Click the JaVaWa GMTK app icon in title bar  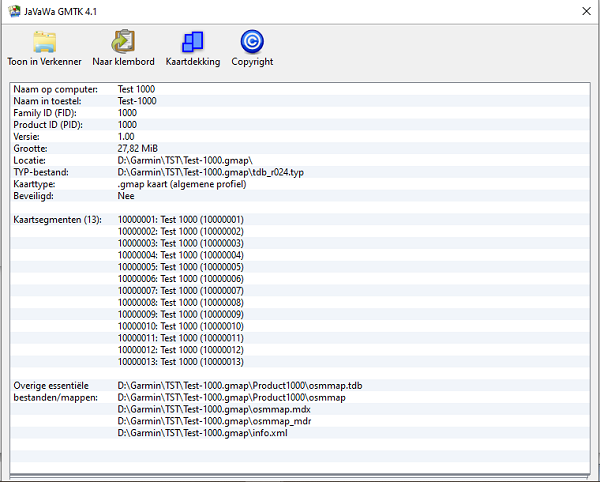[12, 12]
